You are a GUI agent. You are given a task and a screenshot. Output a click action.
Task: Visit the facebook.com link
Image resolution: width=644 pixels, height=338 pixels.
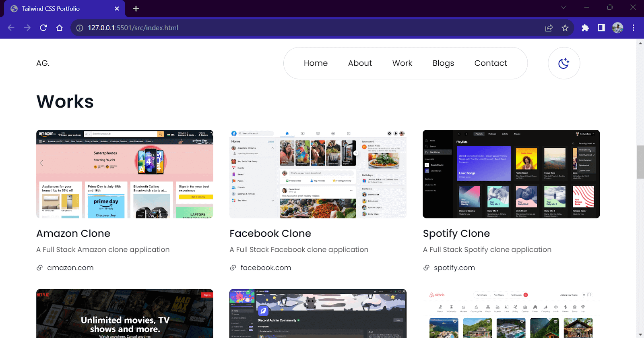click(266, 268)
